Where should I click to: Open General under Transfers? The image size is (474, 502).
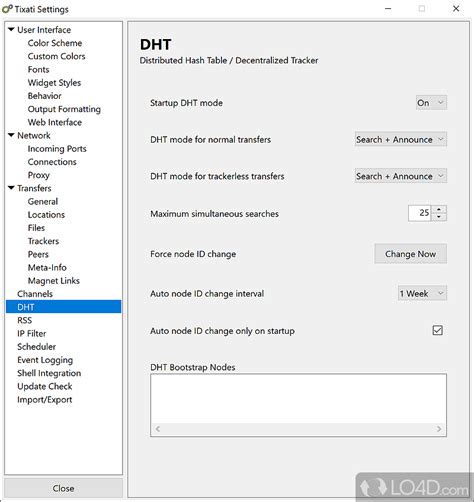(x=43, y=201)
